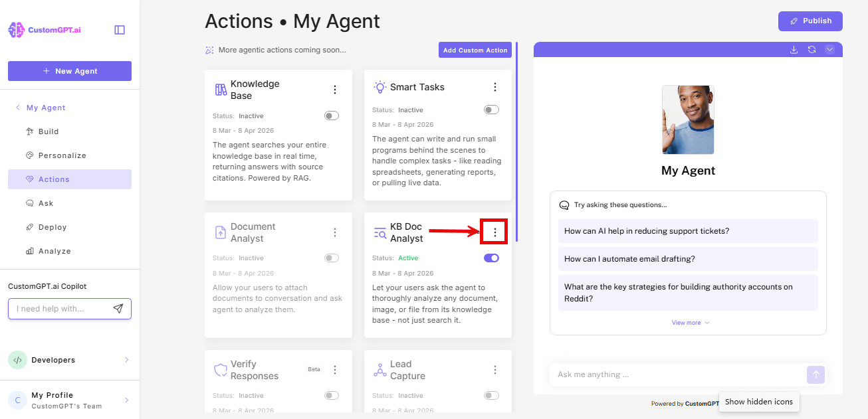
Task: Click the speech bubble icon by suggested questions
Action: pos(564,205)
